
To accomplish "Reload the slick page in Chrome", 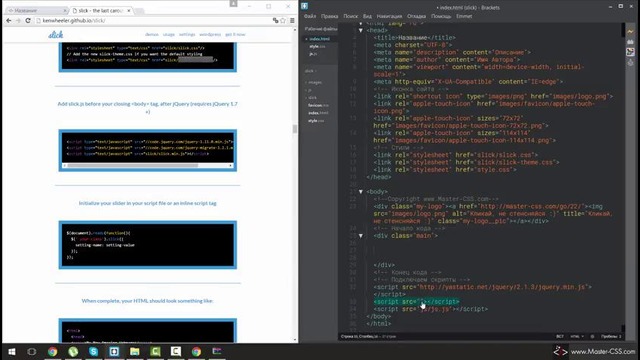I will (x=28, y=20).
